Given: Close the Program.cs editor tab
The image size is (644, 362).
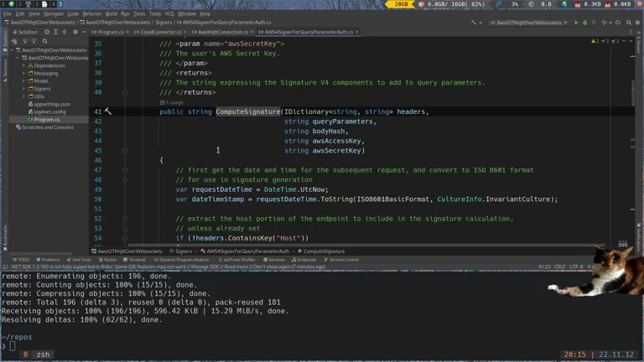Looking at the screenshot, I should (127, 32).
